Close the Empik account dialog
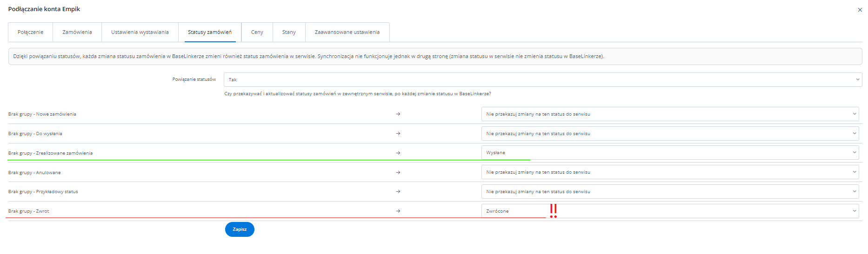Image resolution: width=868 pixels, height=254 pixels. coord(860,10)
